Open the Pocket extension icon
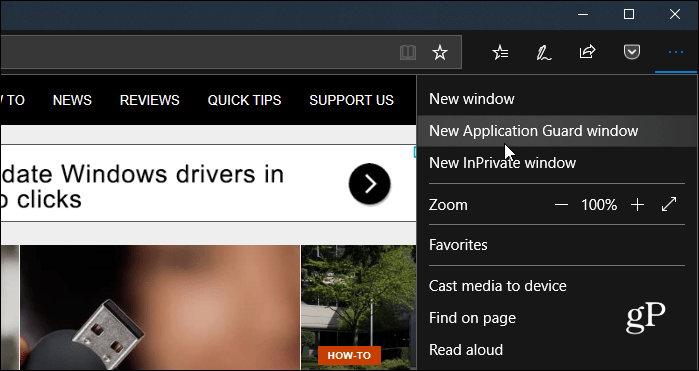Image resolution: width=699 pixels, height=371 pixels. 632,52
